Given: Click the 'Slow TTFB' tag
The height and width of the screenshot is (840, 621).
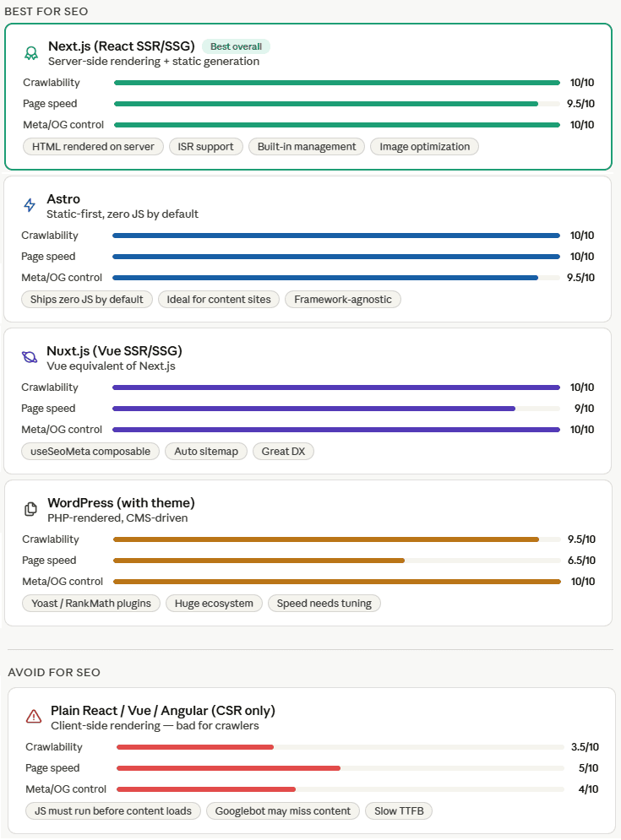Looking at the screenshot, I should (x=399, y=811).
